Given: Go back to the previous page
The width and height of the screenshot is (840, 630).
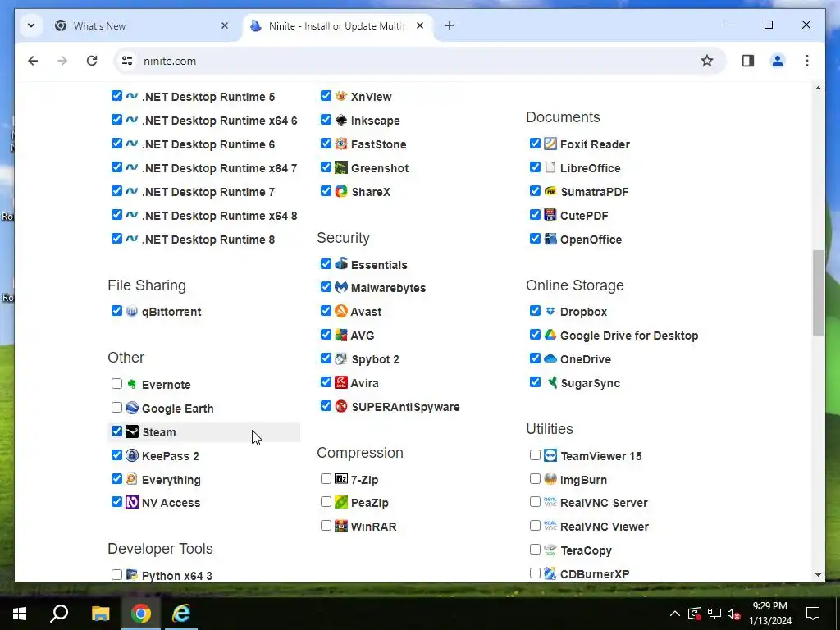Looking at the screenshot, I should (33, 61).
